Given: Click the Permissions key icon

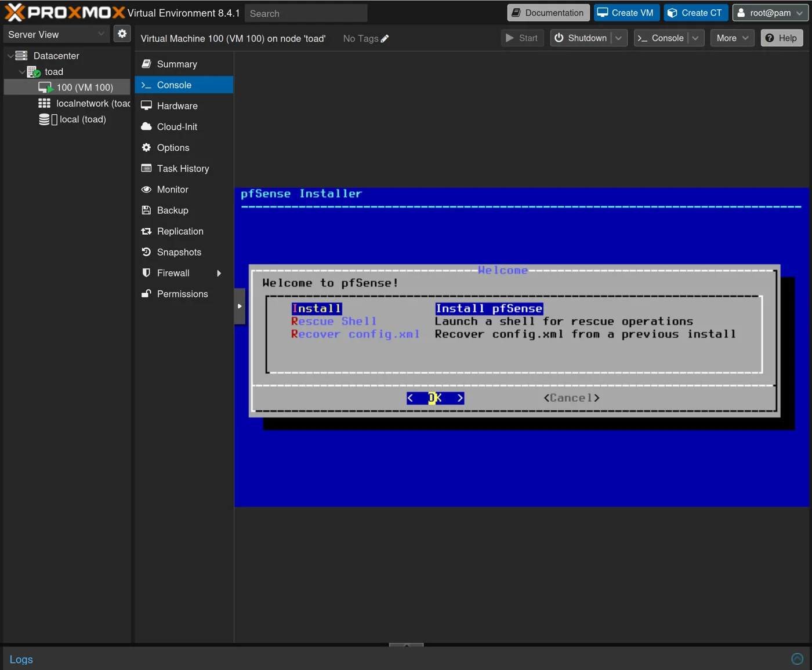Looking at the screenshot, I should pyautogui.click(x=146, y=294).
